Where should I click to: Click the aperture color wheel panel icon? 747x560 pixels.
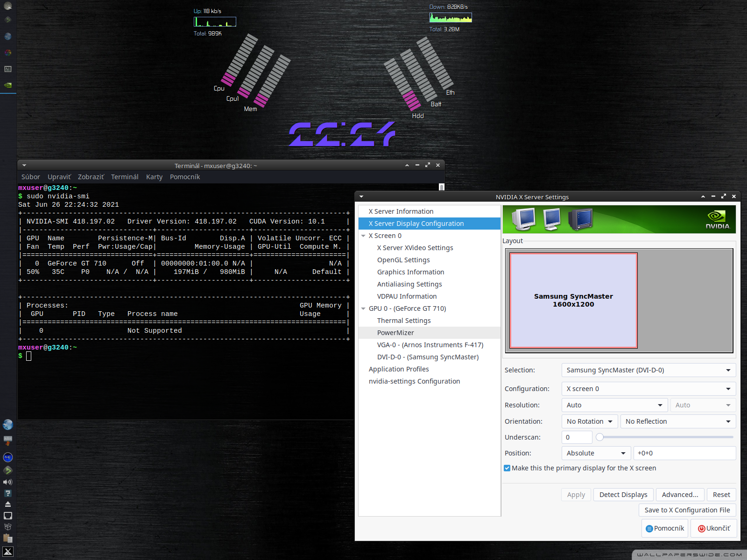pyautogui.click(x=8, y=53)
